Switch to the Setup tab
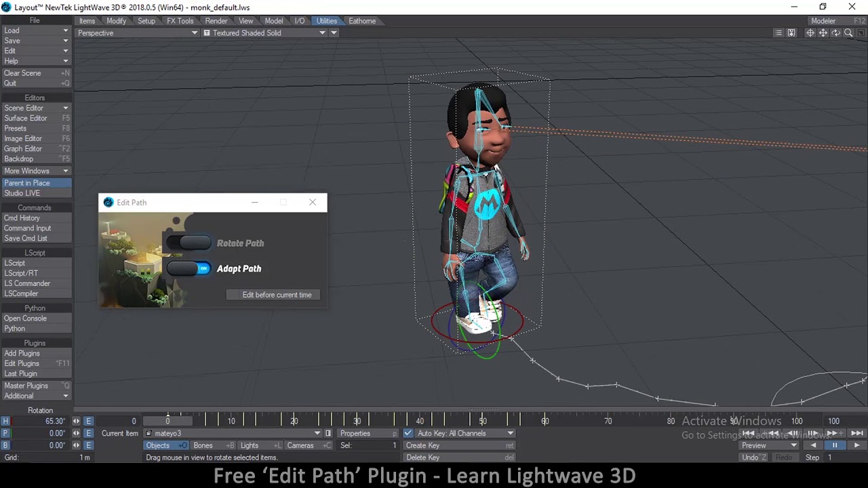The image size is (868, 488). tap(146, 21)
